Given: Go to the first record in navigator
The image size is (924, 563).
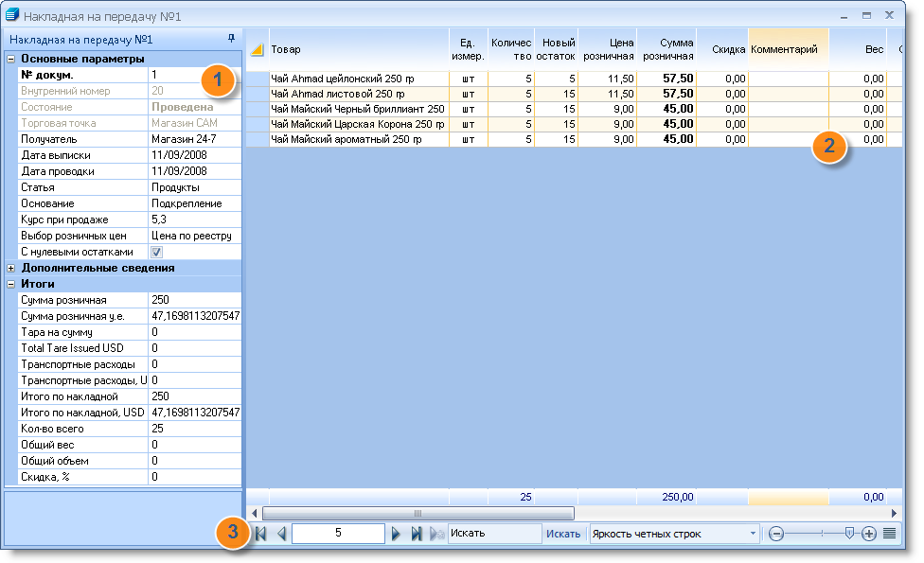Looking at the screenshot, I should click(260, 534).
